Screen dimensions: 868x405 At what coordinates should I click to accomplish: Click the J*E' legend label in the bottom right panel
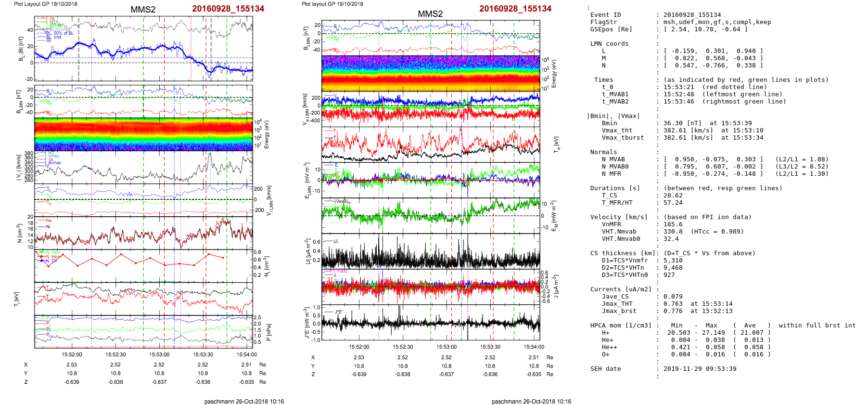(x=338, y=312)
